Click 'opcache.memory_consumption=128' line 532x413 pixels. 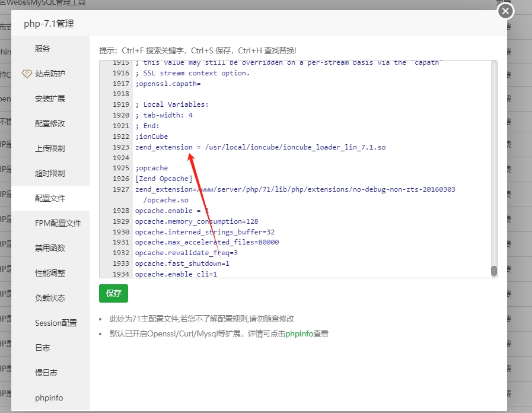[x=196, y=221]
